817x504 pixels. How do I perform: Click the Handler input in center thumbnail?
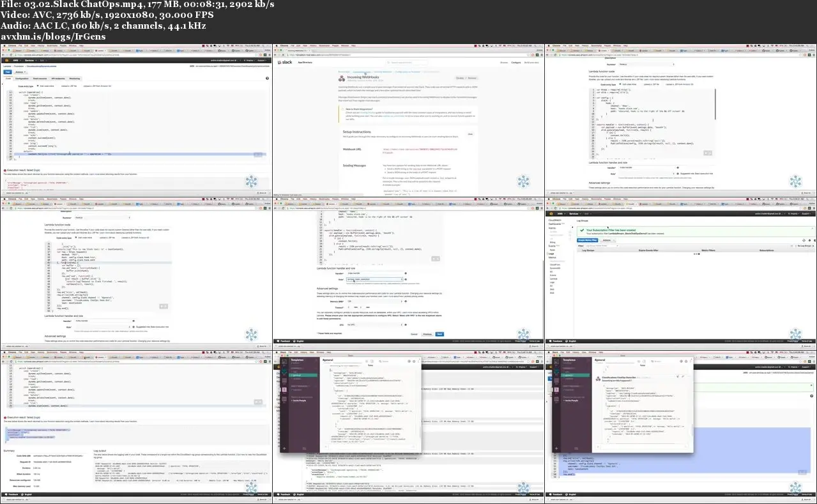click(x=374, y=273)
